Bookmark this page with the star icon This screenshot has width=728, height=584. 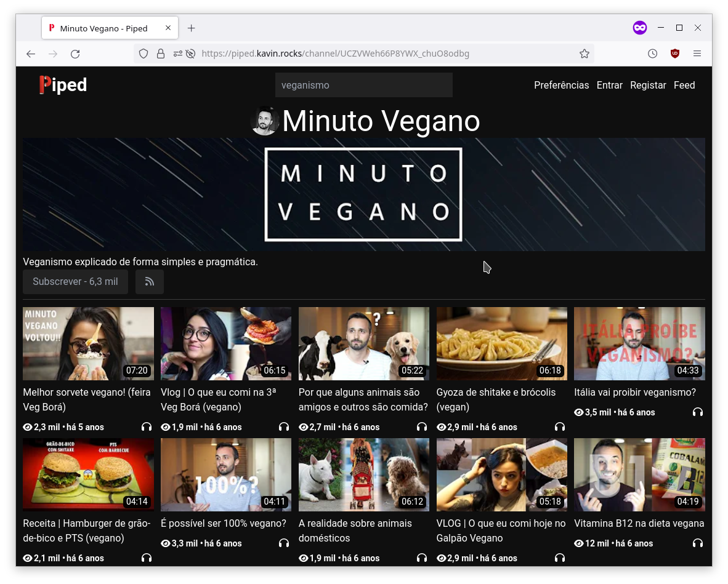pos(584,54)
